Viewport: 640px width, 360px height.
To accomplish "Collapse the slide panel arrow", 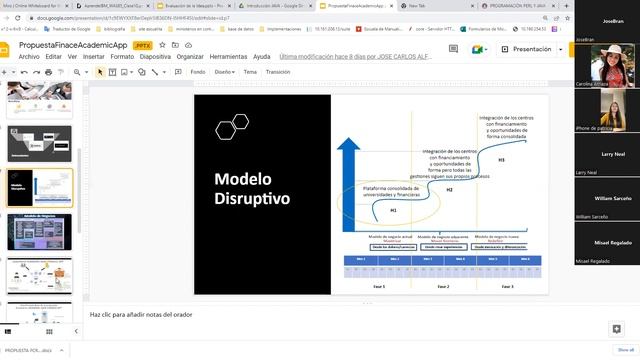I will pos(76,331).
